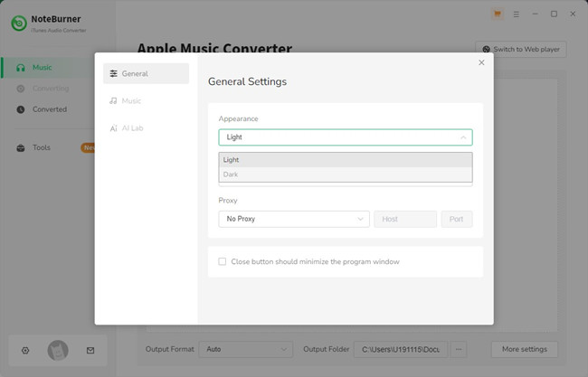588x377 pixels.
Task: Close the General Settings dialog
Action: click(481, 62)
